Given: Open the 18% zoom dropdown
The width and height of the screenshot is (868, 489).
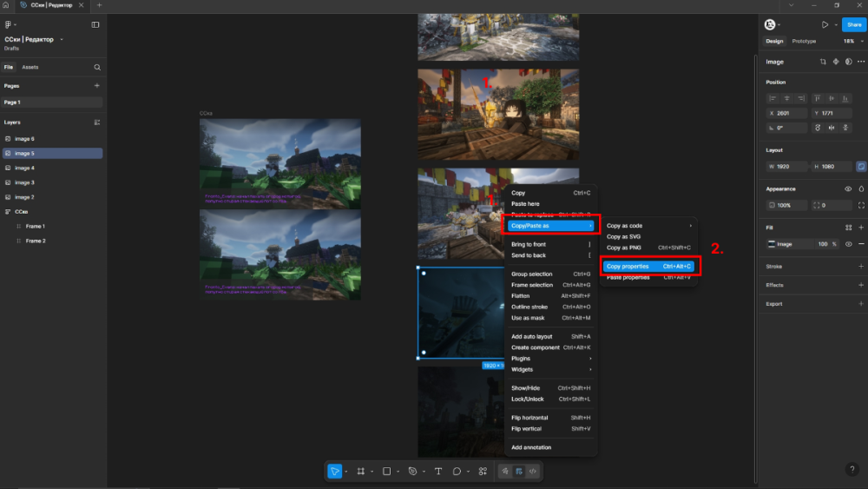Looking at the screenshot, I should click(x=850, y=41).
